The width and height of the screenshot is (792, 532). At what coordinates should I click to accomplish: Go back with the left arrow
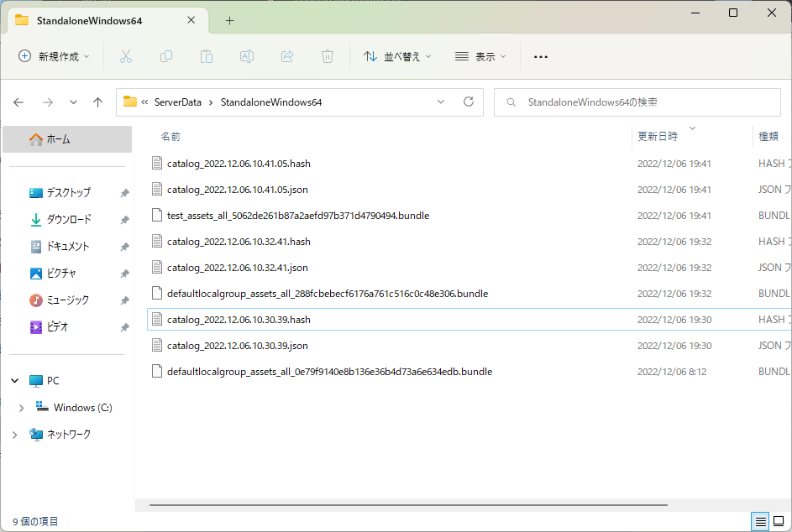pyautogui.click(x=18, y=102)
